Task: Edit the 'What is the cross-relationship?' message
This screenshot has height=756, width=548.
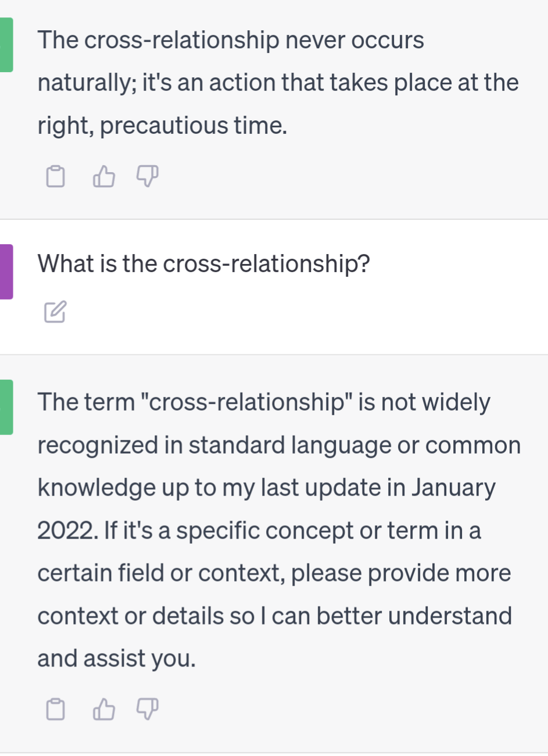Action: click(55, 312)
